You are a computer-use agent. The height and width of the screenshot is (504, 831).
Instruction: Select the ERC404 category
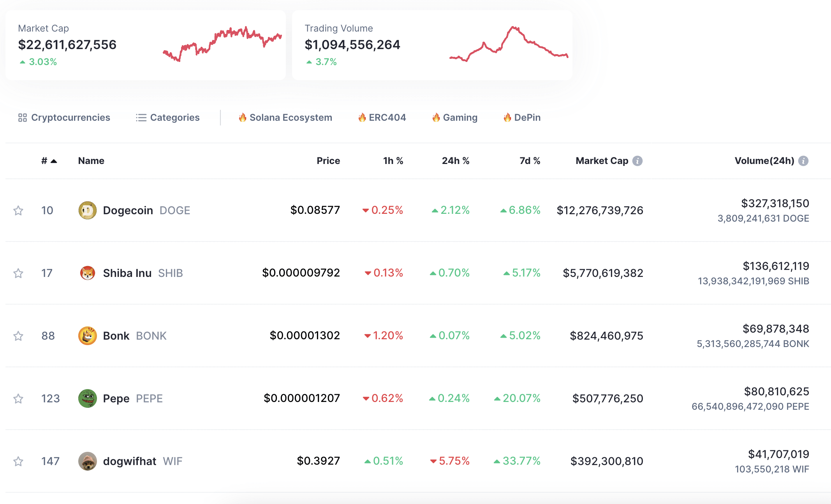click(382, 118)
